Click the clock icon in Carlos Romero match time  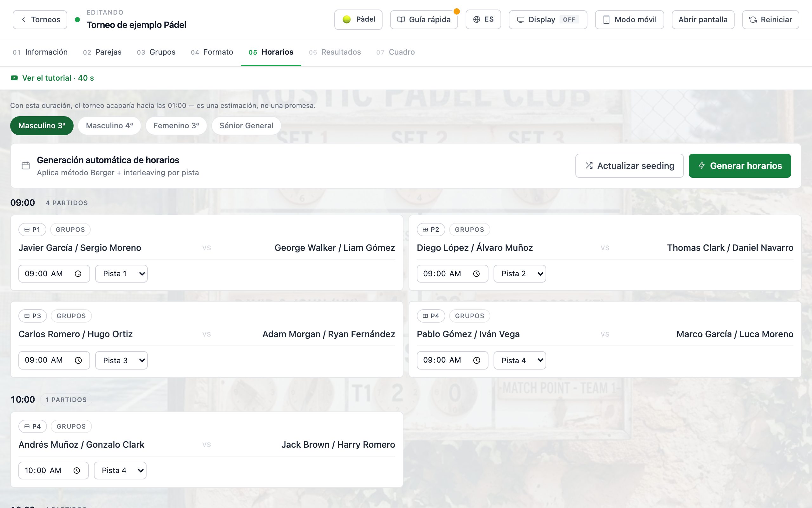pos(78,360)
